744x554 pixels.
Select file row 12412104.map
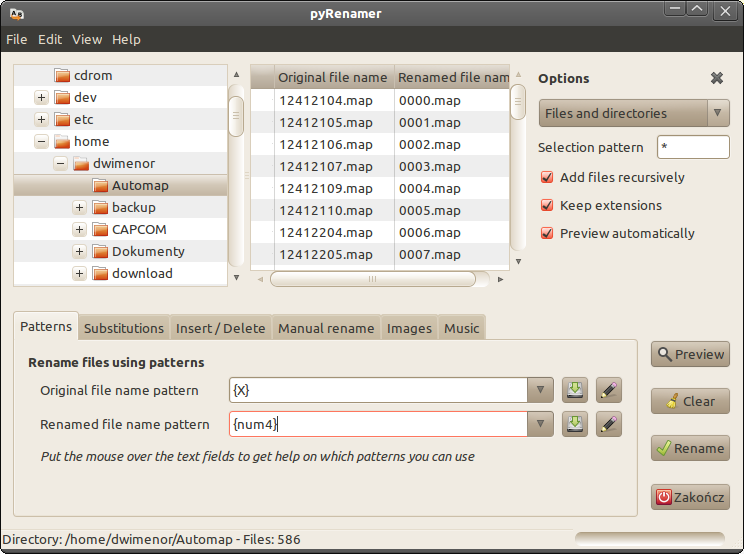pos(380,101)
